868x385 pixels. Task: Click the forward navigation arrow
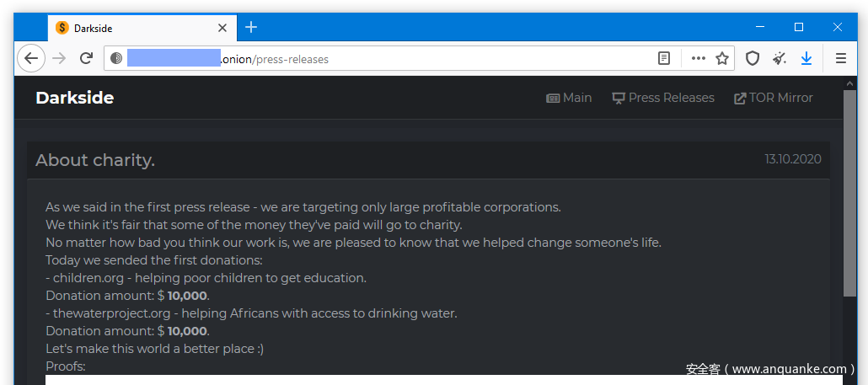(x=59, y=58)
